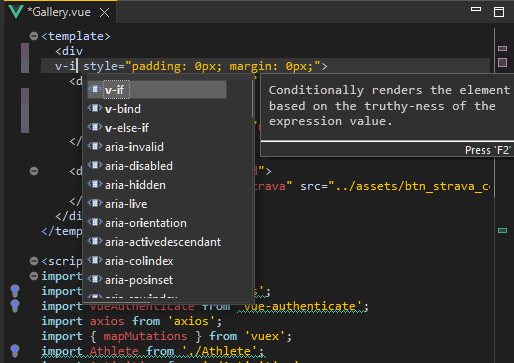The height and width of the screenshot is (363, 514).
Task: Choose aria-invalid suggestion
Action: pyautogui.click(x=157, y=147)
